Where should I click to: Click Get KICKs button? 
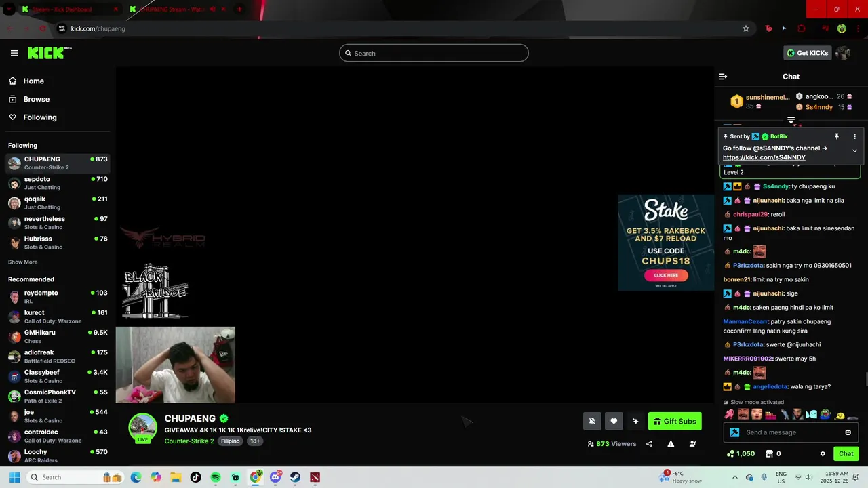pyautogui.click(x=807, y=53)
